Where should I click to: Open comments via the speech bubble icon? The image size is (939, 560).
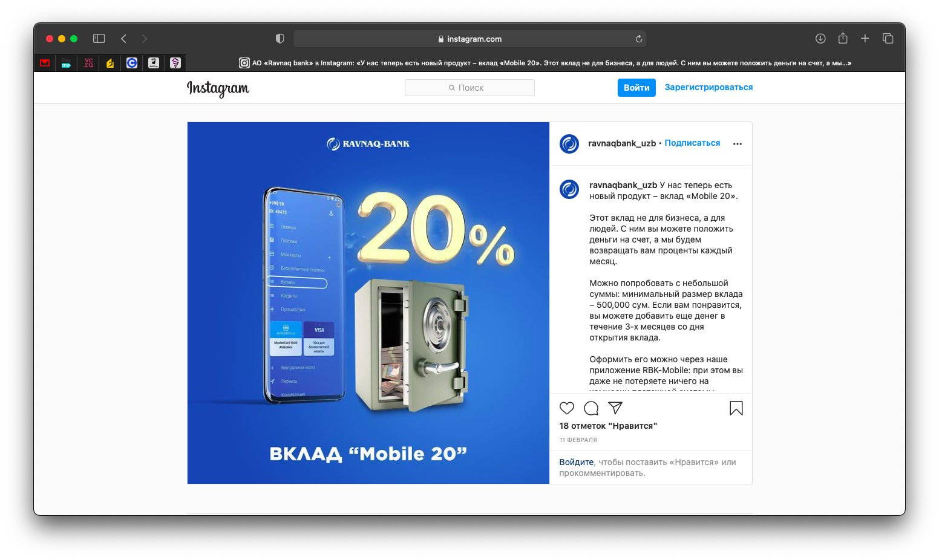[591, 408]
